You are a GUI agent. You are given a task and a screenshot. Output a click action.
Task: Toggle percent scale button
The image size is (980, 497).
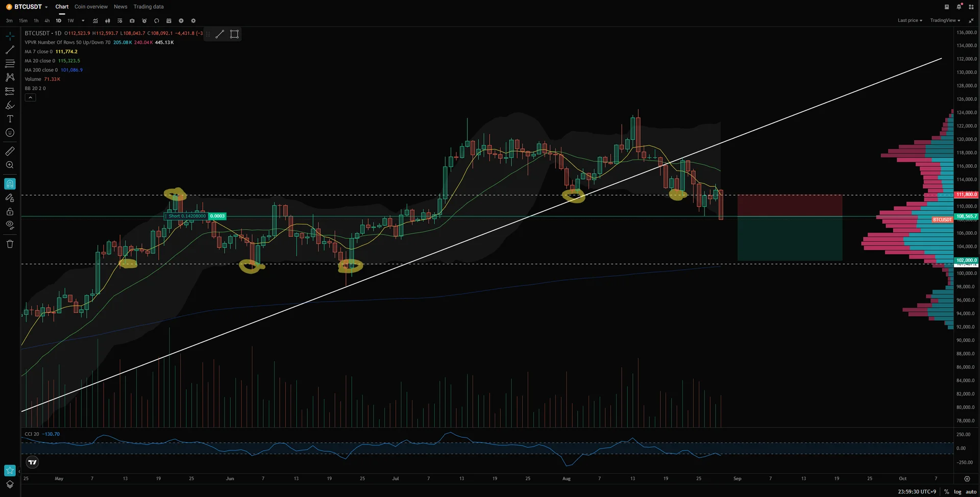coord(946,492)
